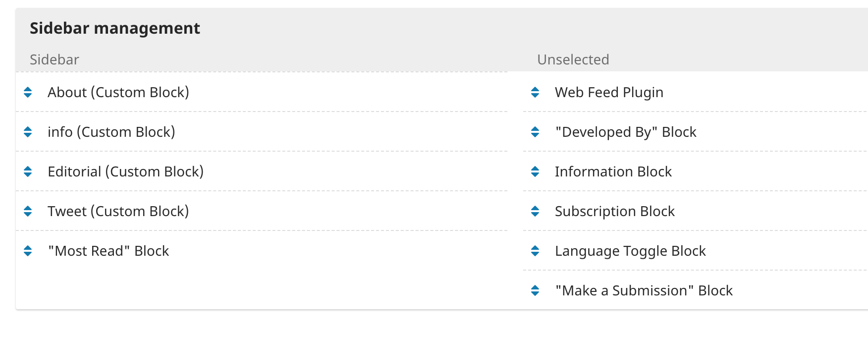Click the reorder arrows beside Information Block

(x=535, y=171)
